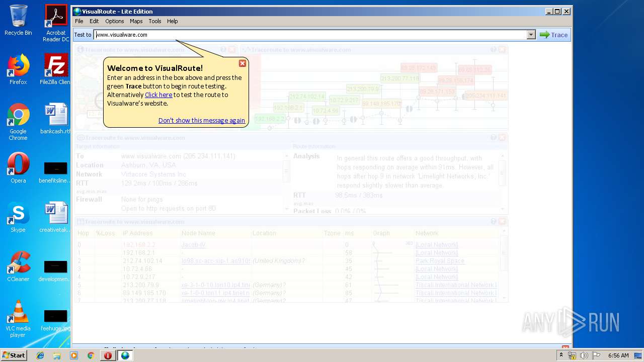Close the hop table panel

coord(502,221)
